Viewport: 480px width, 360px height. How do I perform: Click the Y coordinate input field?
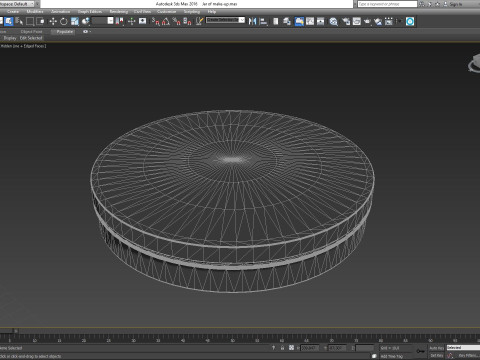[x=337, y=348]
